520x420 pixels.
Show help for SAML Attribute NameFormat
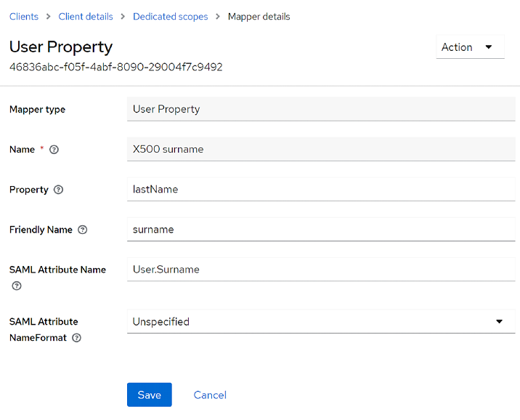coord(76,338)
